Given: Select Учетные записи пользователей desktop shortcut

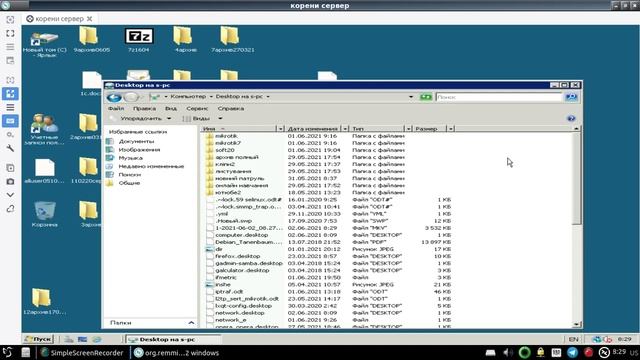Looking at the screenshot, I should point(44,129).
